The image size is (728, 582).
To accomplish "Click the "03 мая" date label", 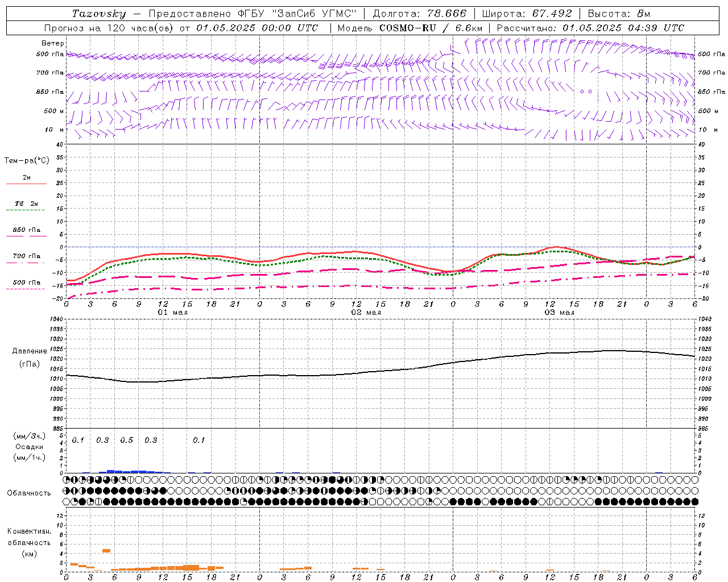I will pyautogui.click(x=560, y=313).
